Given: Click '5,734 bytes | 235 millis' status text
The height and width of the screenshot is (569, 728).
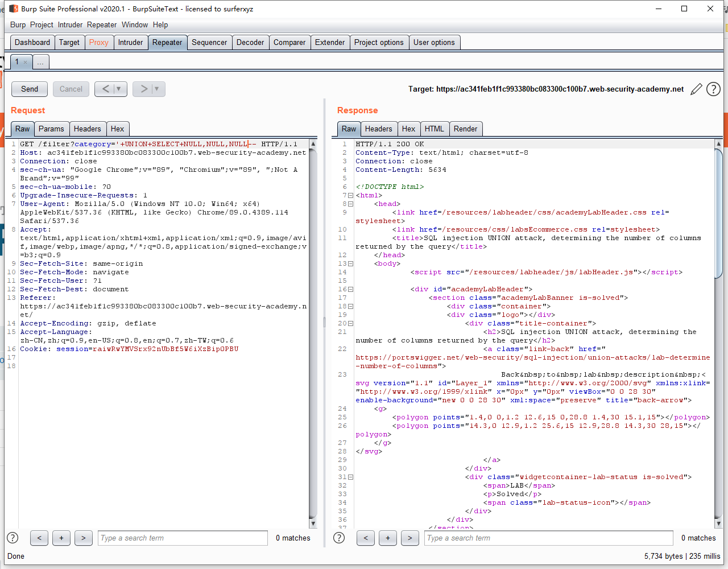Looking at the screenshot, I should pyautogui.click(x=682, y=556).
